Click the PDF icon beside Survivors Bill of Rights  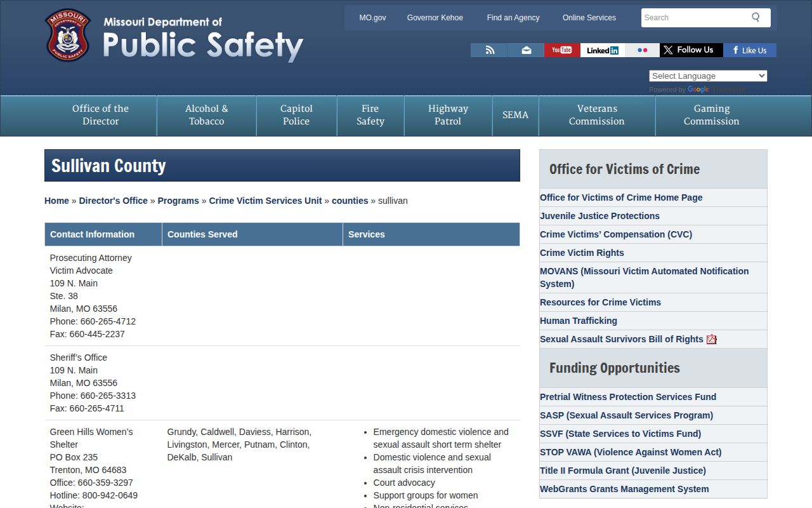click(x=712, y=339)
